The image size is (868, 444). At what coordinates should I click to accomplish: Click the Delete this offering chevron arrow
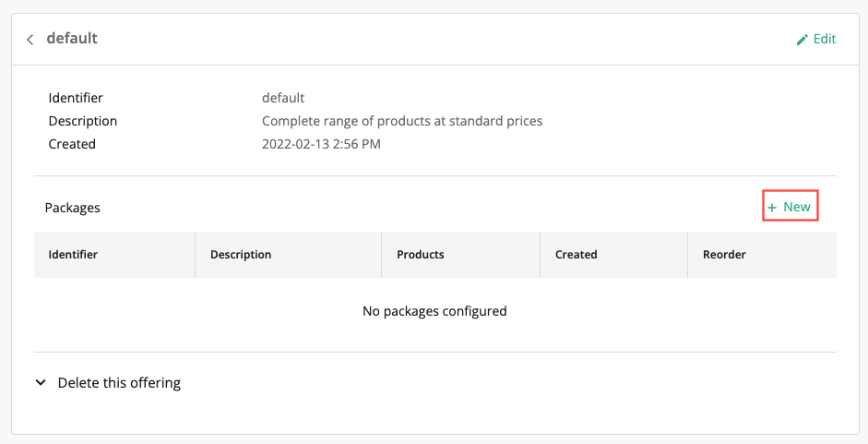click(41, 382)
